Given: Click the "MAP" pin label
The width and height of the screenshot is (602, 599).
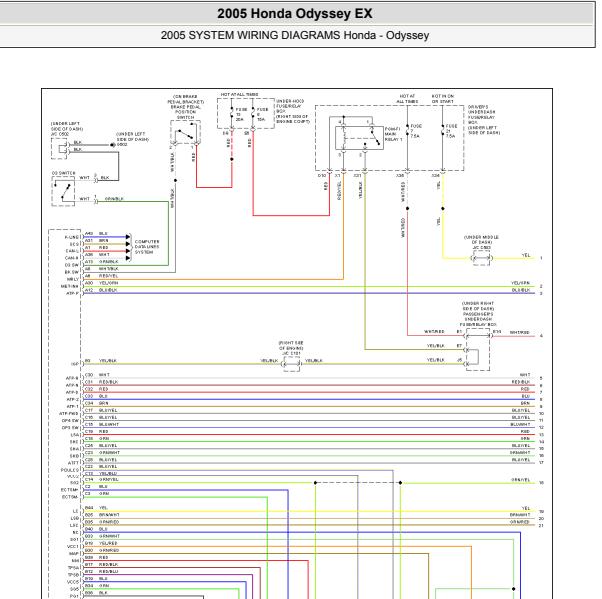Looking at the screenshot, I should pyautogui.click(x=74, y=553).
